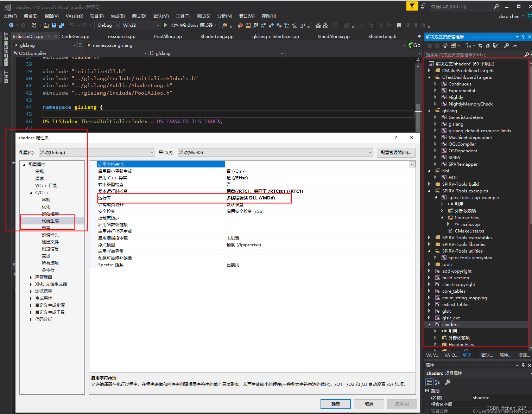This screenshot has width=532, height=414.
Task: Select the 浮点模型 property row
Action: click(256, 244)
